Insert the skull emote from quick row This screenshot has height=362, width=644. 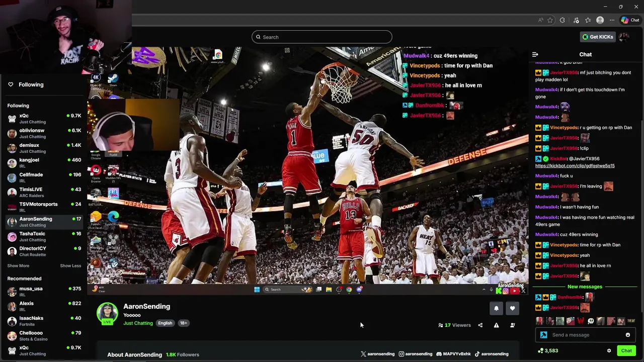pyautogui.click(x=591, y=321)
